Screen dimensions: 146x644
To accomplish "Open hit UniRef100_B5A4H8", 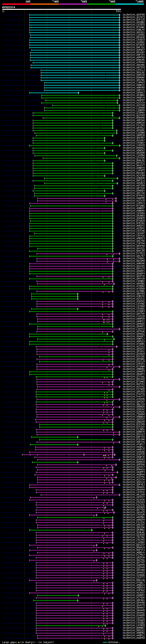I will point(134,118).
